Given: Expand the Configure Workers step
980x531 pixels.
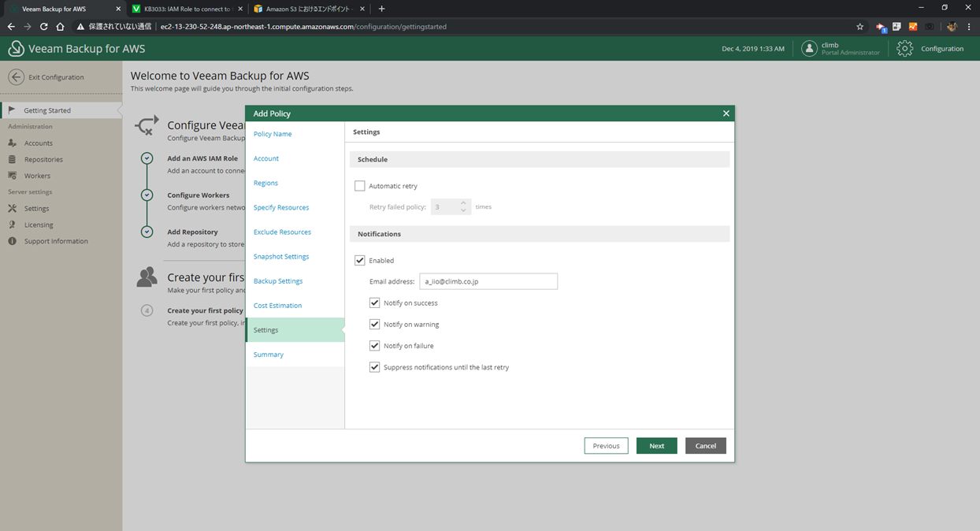Looking at the screenshot, I should click(x=147, y=195).
